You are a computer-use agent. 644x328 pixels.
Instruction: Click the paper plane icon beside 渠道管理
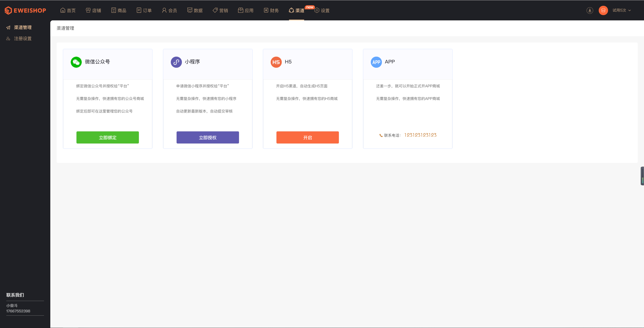(8, 28)
